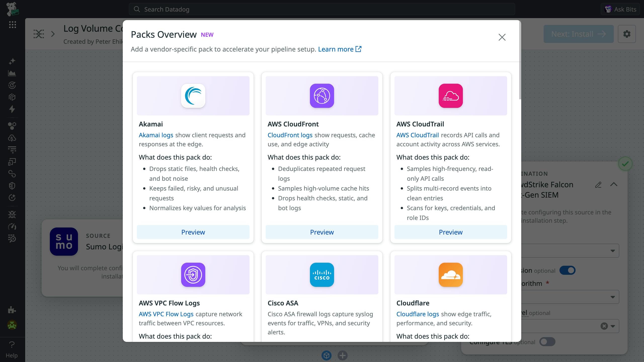Preview the Akamai pack
The width and height of the screenshot is (644, 362).
click(193, 232)
